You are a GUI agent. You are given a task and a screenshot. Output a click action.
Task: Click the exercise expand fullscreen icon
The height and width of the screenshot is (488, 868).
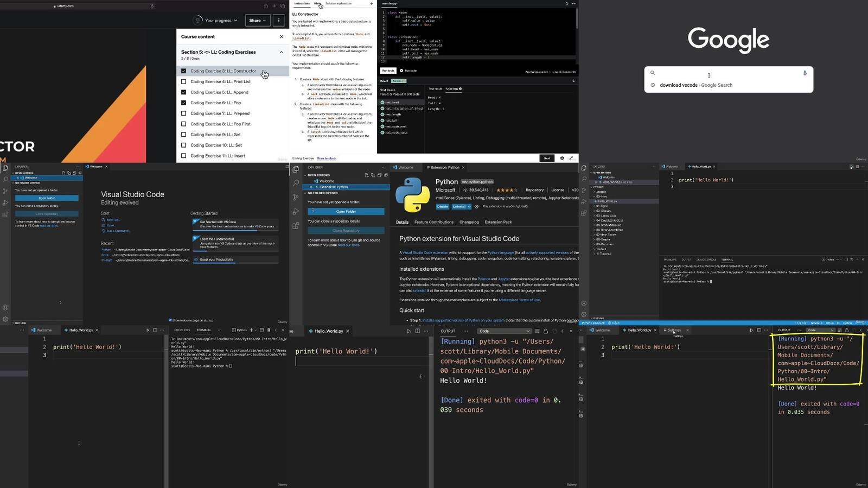coord(571,158)
